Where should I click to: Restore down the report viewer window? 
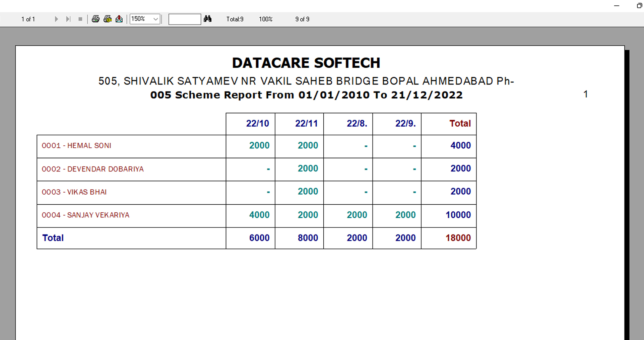pos(639,6)
